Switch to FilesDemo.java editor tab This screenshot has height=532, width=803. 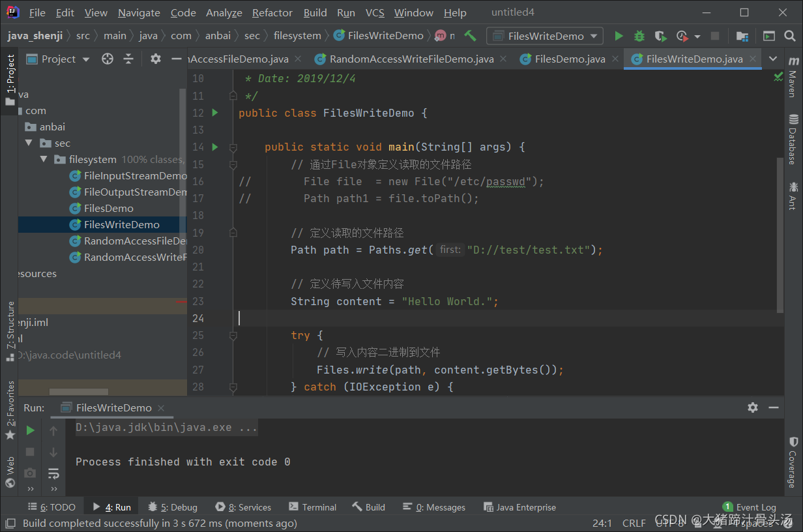tap(570, 59)
